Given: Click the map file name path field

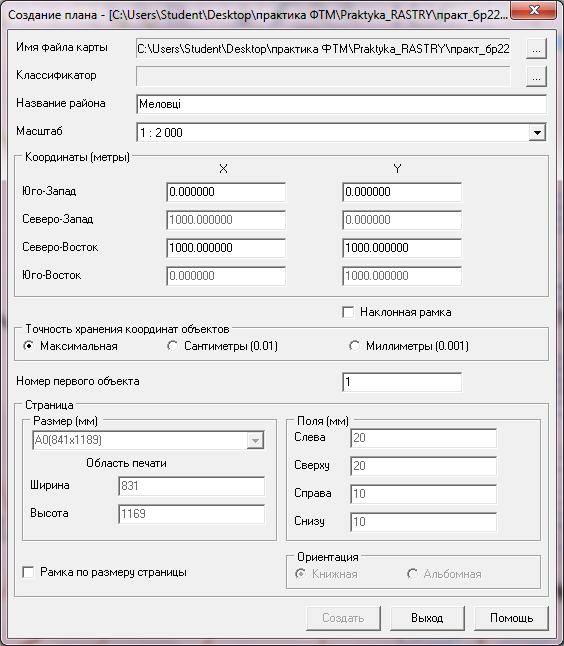Looking at the screenshot, I should (323, 49).
